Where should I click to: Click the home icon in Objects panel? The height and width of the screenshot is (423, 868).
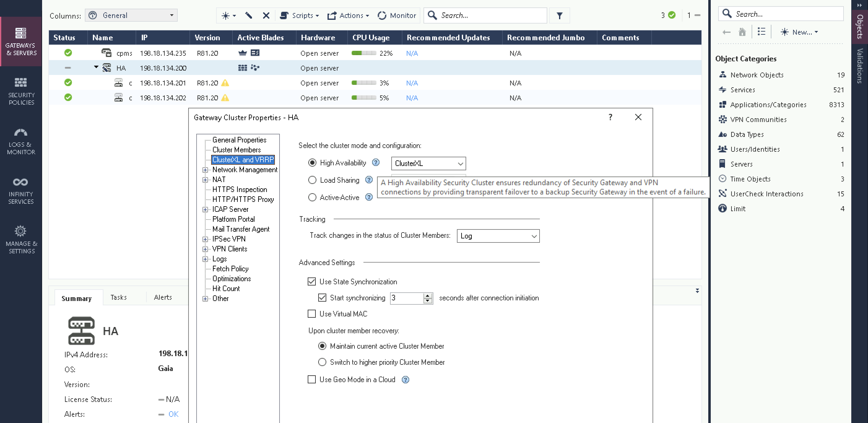tap(742, 32)
